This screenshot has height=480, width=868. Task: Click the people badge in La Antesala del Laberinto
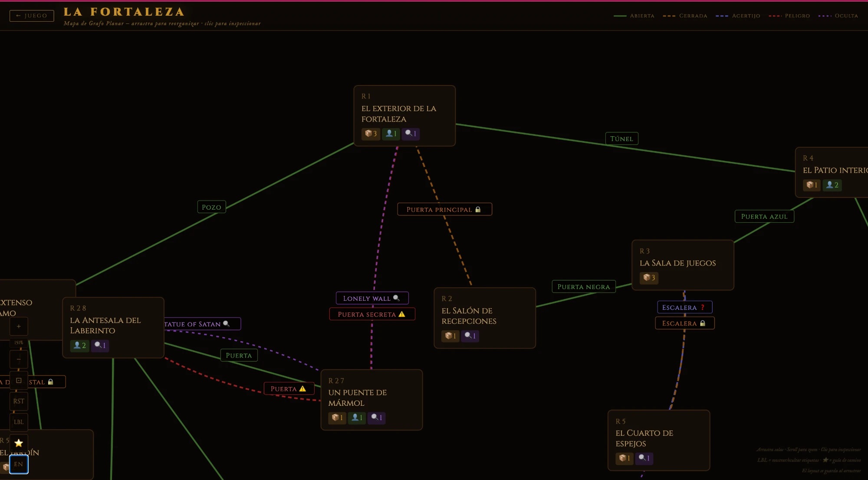[79, 345]
